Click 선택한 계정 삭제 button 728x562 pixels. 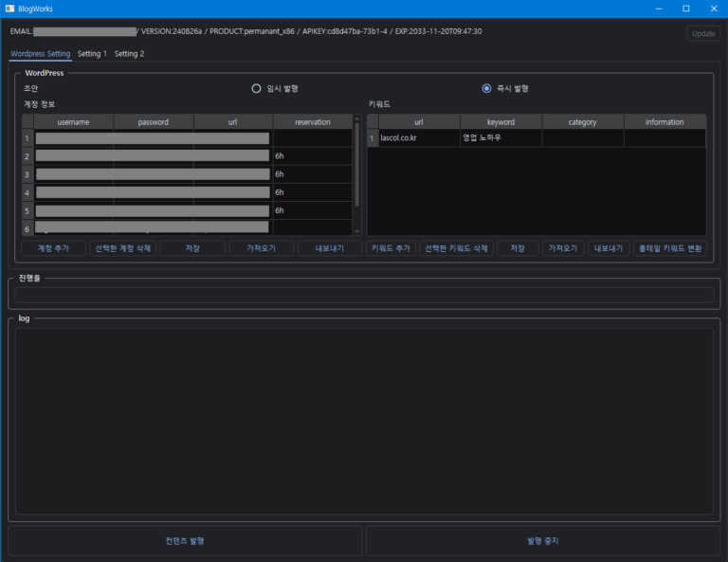point(122,248)
